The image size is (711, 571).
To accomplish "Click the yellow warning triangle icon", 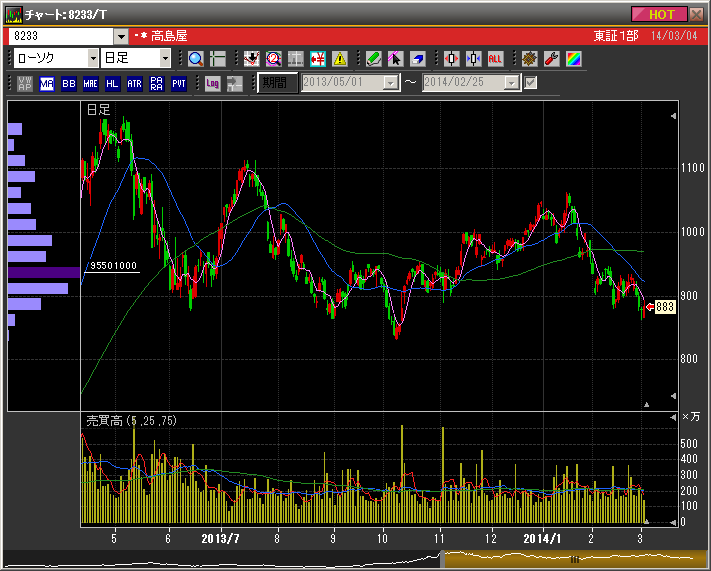I will 340,58.
